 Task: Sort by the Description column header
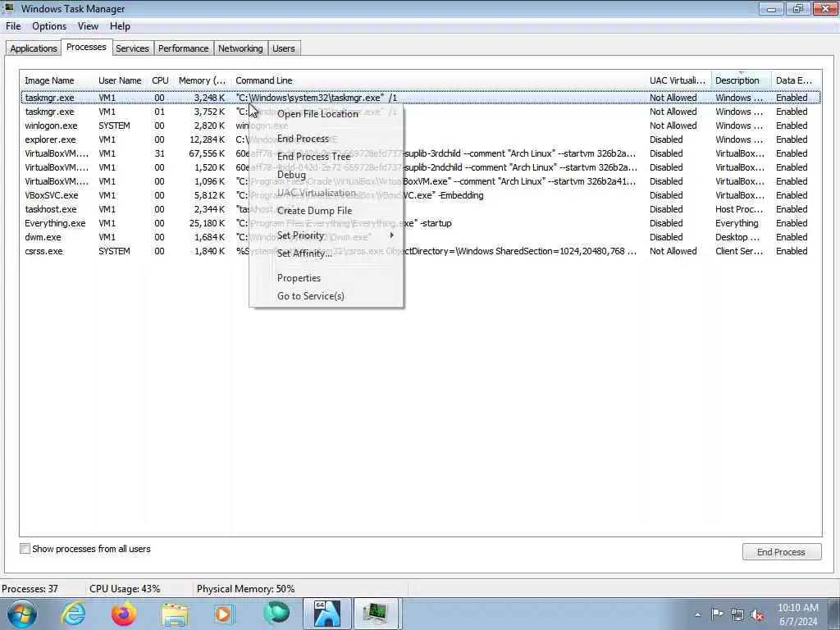(741, 80)
